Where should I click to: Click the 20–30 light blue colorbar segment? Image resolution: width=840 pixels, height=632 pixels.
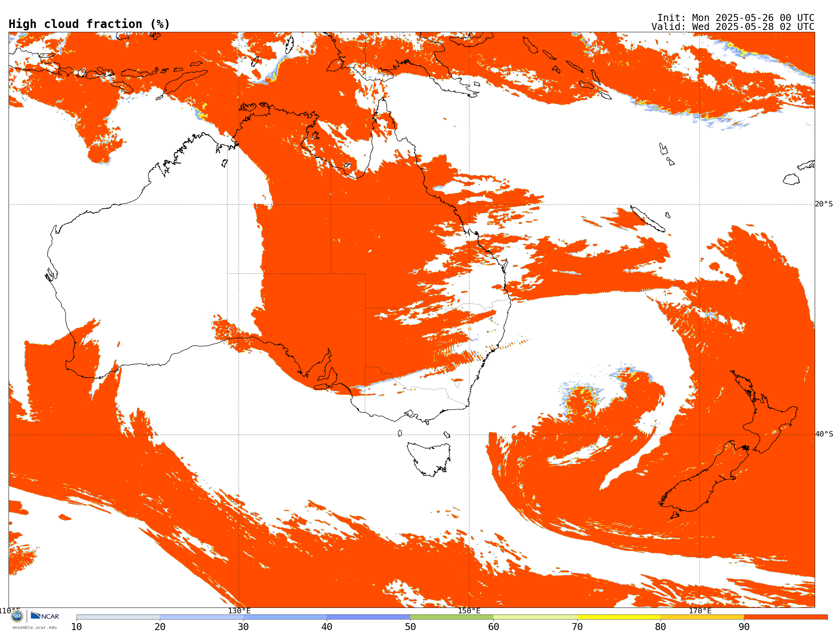[x=201, y=617]
